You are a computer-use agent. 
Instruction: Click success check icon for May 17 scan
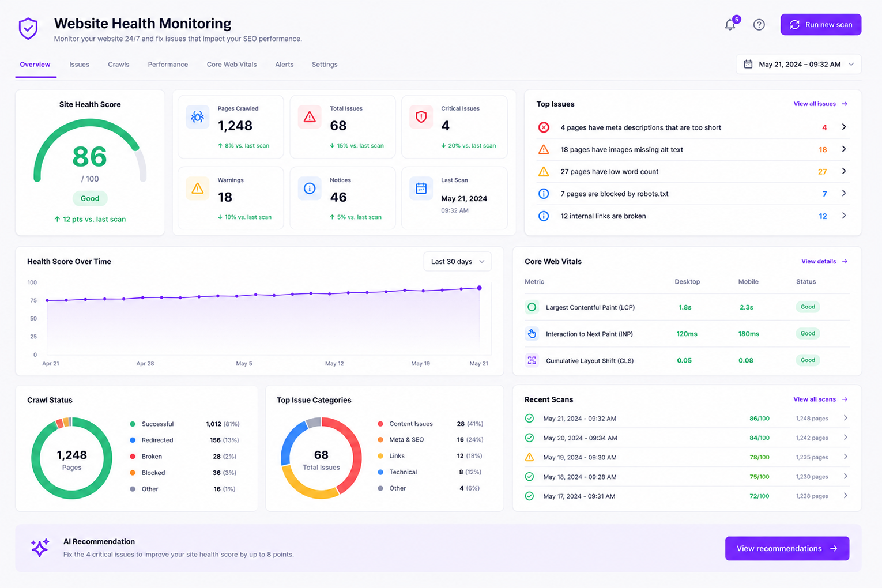click(529, 496)
